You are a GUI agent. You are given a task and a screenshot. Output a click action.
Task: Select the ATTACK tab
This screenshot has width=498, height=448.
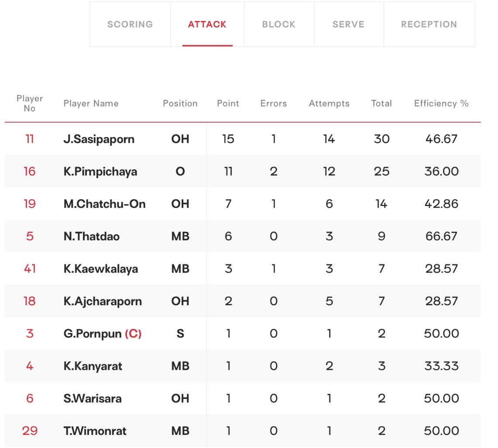click(207, 24)
